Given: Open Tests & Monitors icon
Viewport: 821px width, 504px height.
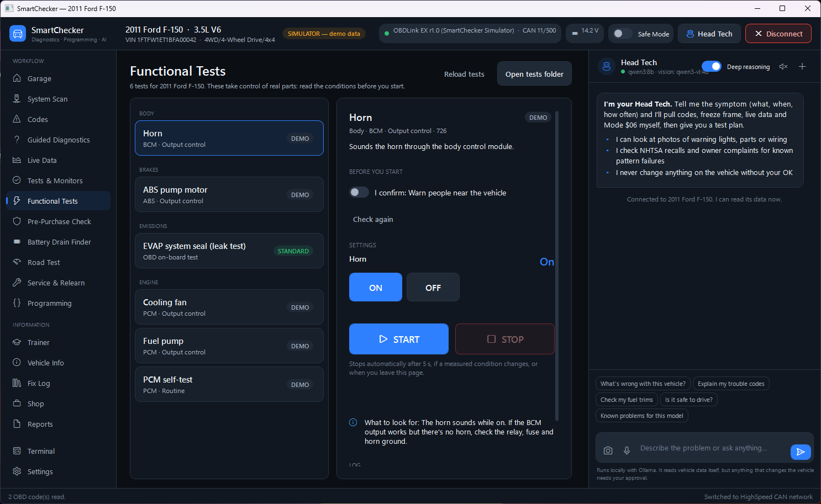Looking at the screenshot, I should click(17, 181).
